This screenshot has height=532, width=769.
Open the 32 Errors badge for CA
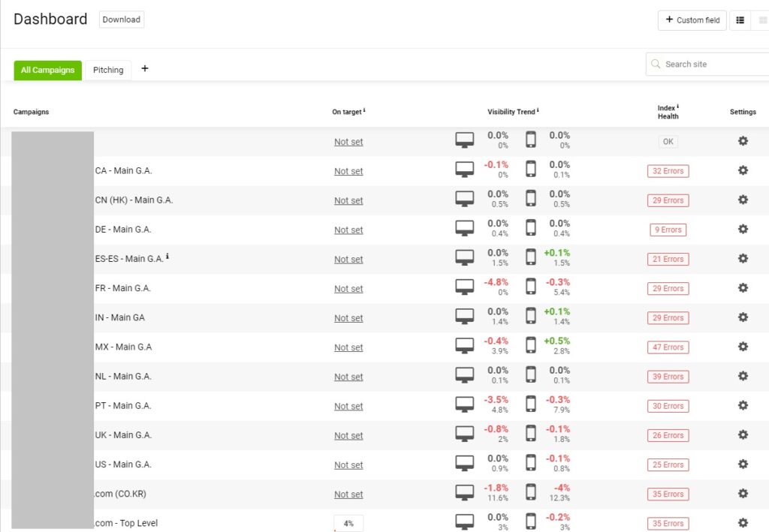[x=668, y=171]
